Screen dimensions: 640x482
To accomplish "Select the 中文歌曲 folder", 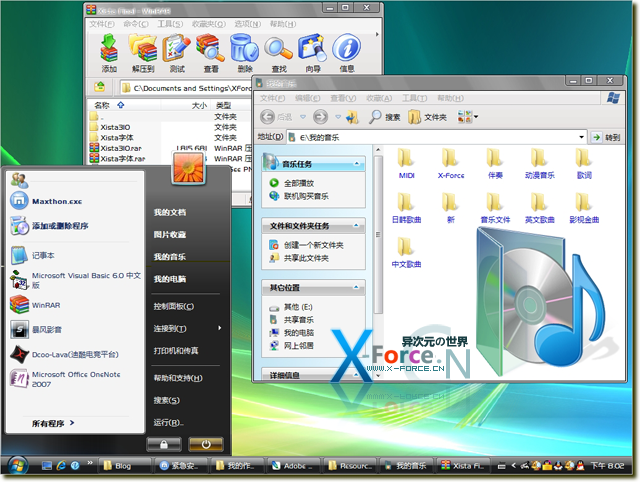I will coord(407,253).
